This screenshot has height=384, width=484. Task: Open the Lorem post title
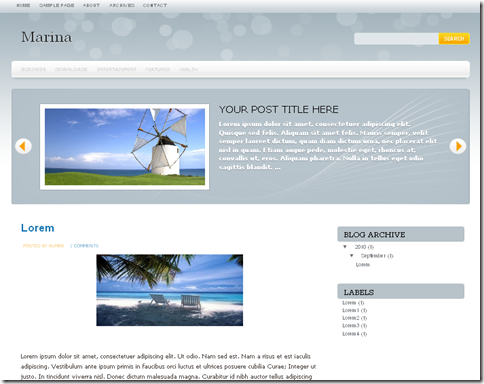click(x=37, y=228)
